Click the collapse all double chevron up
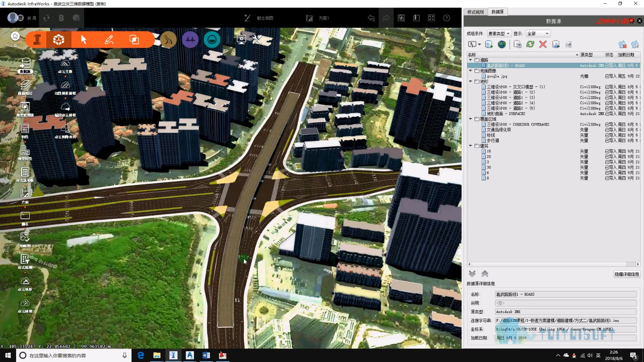 click(x=485, y=274)
